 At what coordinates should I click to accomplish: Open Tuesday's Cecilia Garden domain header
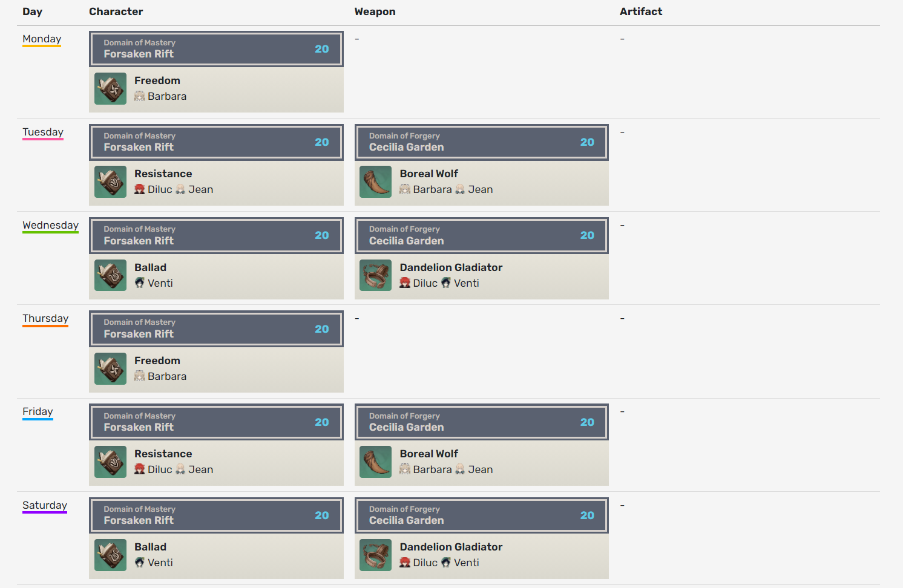pyautogui.click(x=481, y=142)
